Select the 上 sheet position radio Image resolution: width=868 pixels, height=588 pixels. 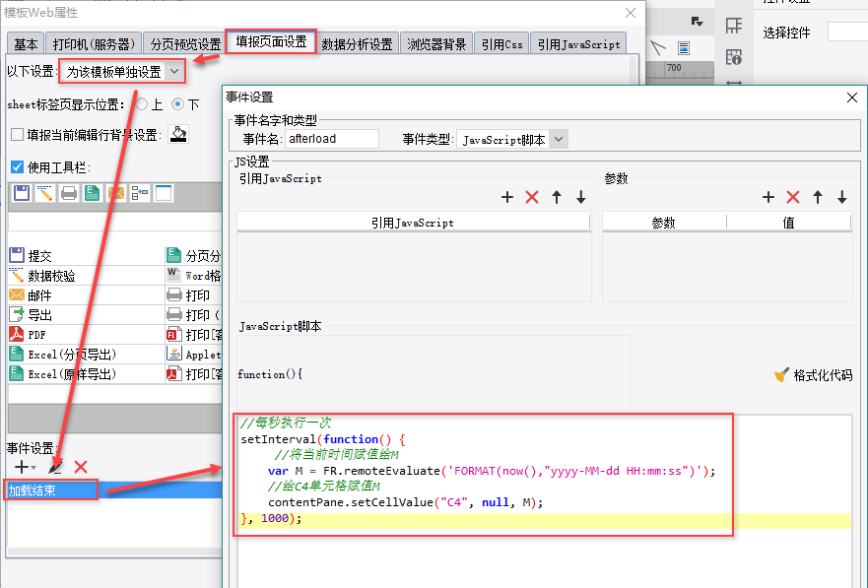(x=142, y=104)
